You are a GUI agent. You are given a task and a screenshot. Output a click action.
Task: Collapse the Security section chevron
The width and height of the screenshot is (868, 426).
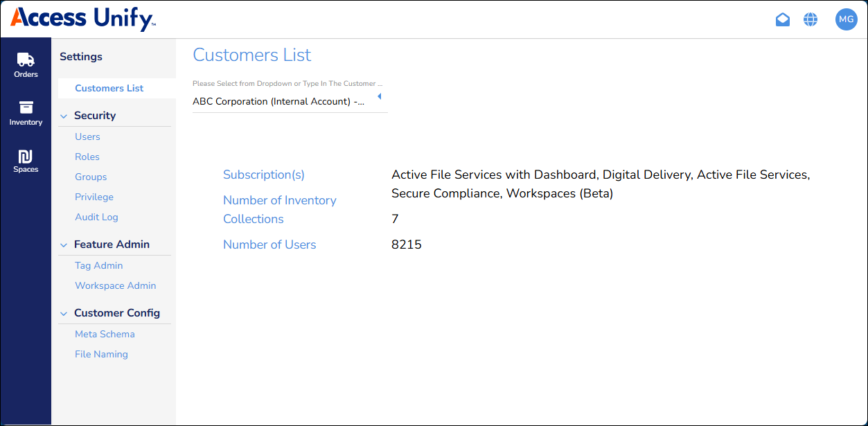tap(64, 116)
